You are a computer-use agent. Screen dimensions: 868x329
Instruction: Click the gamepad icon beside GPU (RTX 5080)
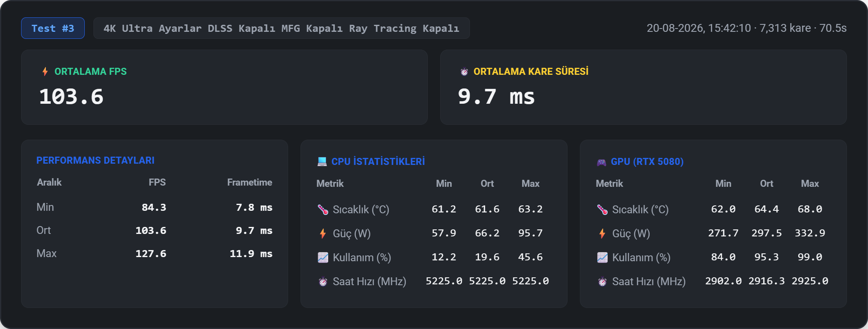pos(601,162)
